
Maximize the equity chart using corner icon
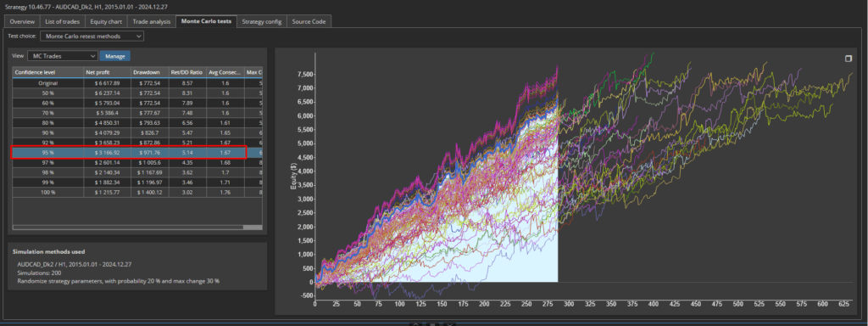[x=848, y=59]
